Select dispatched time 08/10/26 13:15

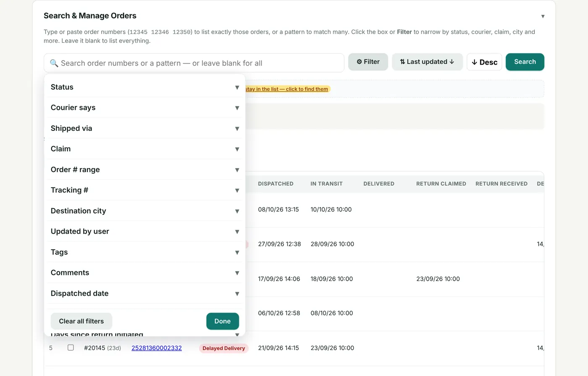(278, 209)
